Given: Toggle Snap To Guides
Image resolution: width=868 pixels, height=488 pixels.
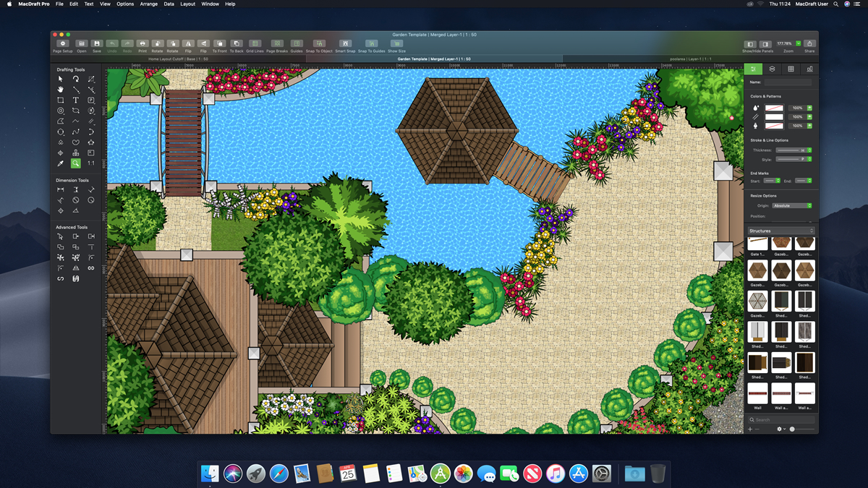Looking at the screenshot, I should [x=371, y=46].
